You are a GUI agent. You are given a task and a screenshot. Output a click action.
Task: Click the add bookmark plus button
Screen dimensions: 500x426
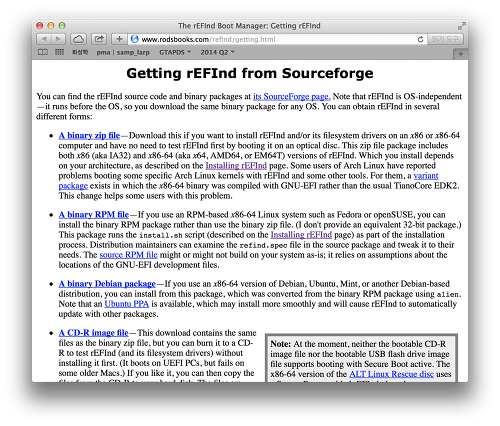tap(119, 39)
